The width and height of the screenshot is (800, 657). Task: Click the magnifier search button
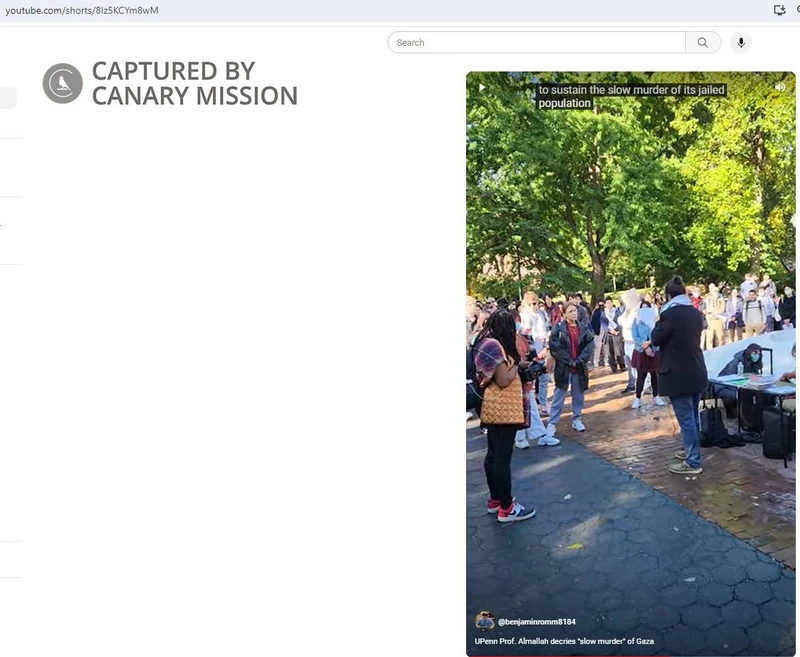click(x=703, y=42)
